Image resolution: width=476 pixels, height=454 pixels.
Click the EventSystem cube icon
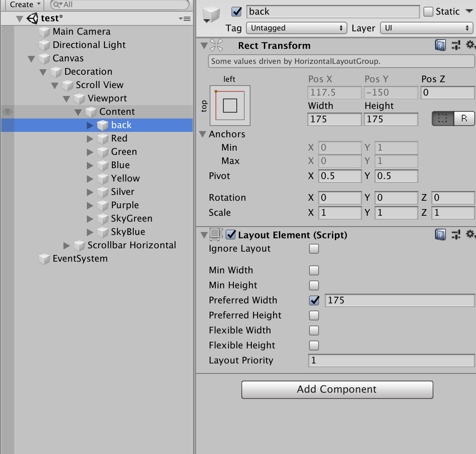click(44, 259)
